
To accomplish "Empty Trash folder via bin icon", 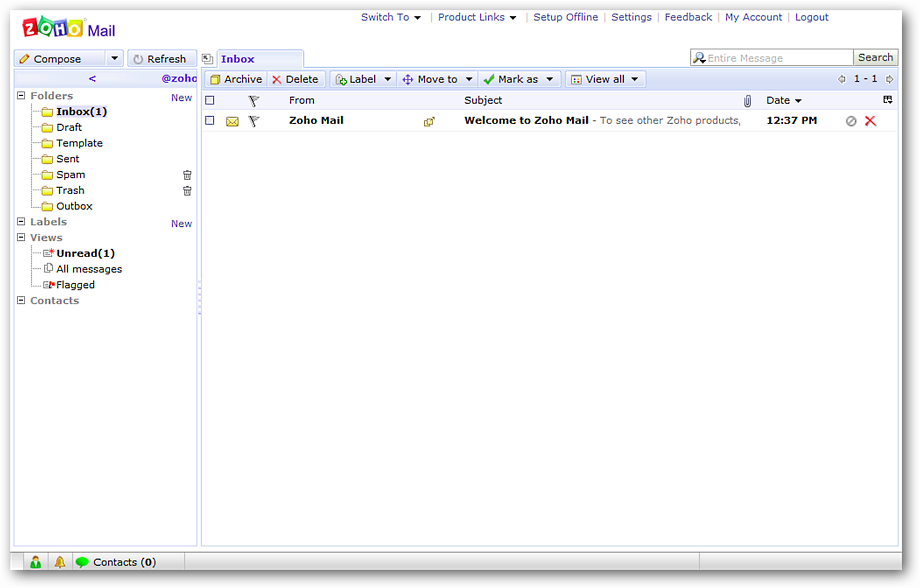I will click(187, 191).
